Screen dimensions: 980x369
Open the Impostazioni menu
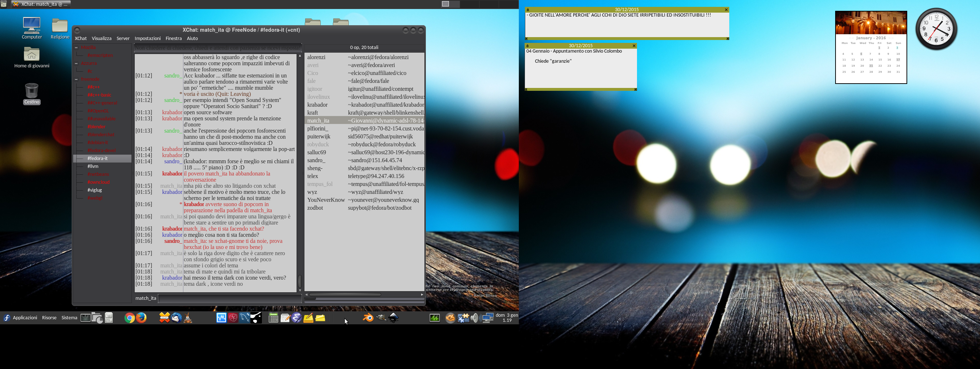click(x=148, y=39)
